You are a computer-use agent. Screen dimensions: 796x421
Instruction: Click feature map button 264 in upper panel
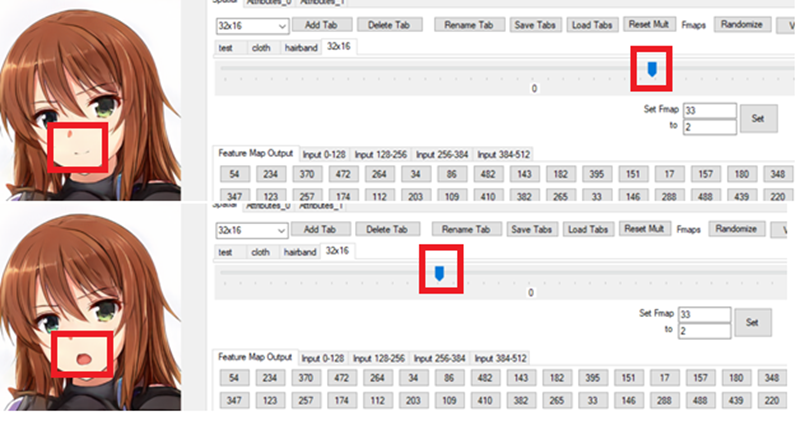379,174
